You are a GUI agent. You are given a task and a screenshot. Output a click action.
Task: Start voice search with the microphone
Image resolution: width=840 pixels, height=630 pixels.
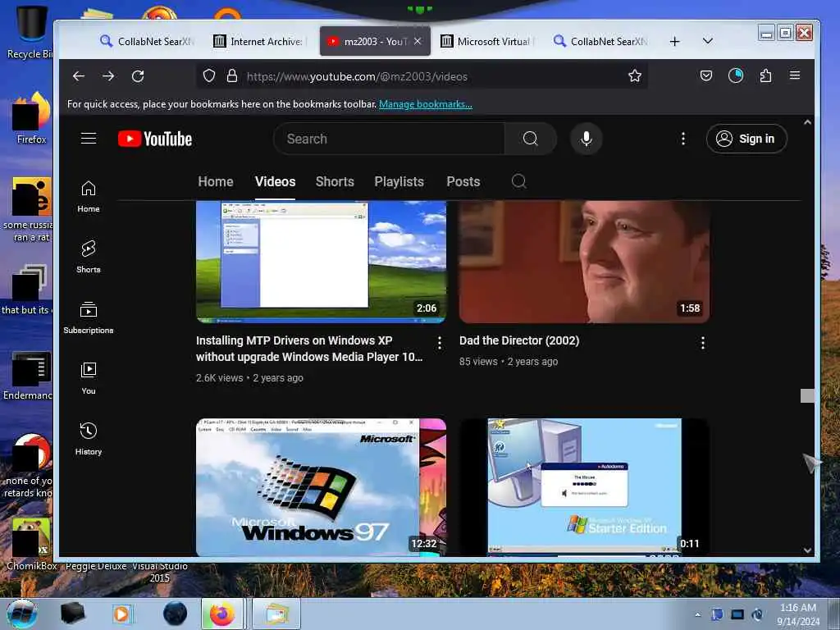click(587, 139)
